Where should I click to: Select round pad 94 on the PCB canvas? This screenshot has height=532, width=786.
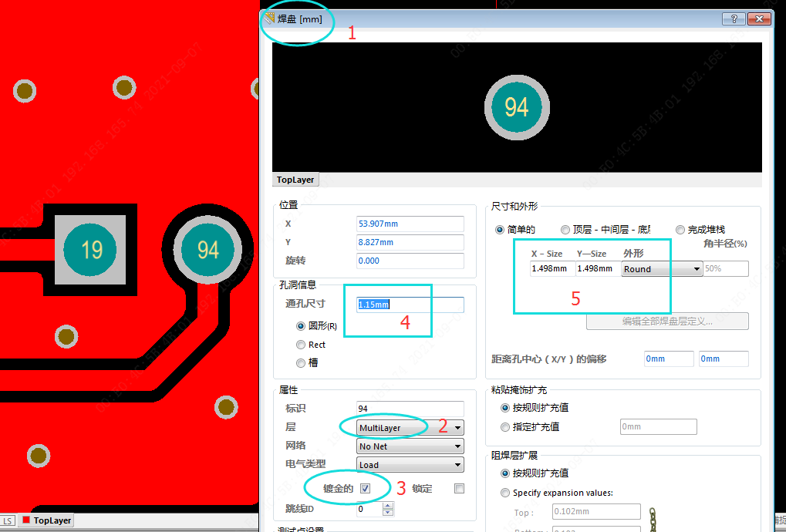point(208,250)
